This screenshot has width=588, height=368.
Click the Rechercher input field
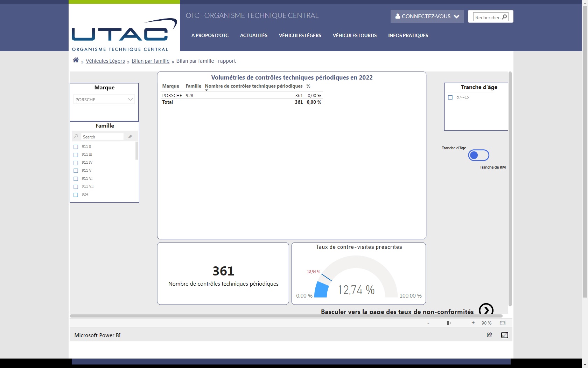tap(487, 17)
